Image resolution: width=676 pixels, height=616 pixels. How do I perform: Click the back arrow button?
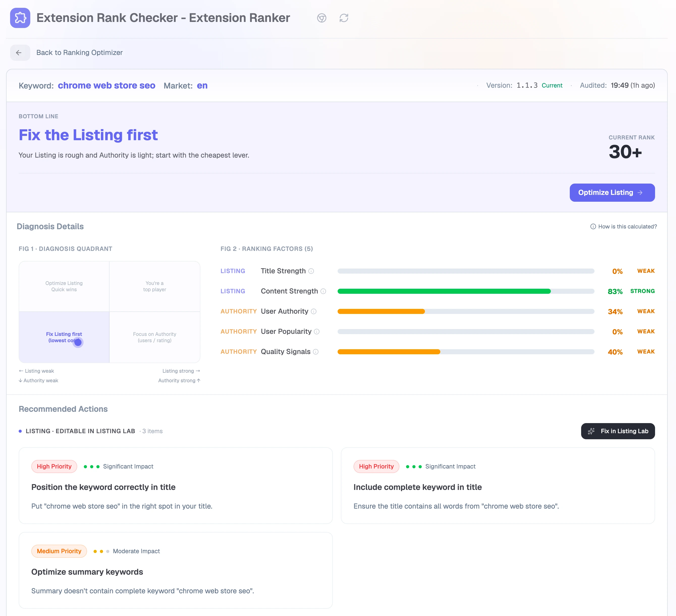point(20,53)
